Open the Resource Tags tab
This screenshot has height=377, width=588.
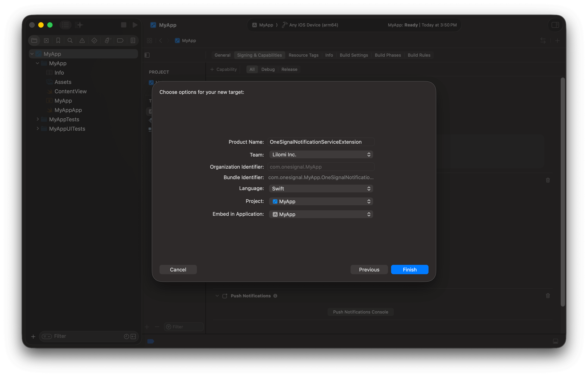pyautogui.click(x=303, y=55)
